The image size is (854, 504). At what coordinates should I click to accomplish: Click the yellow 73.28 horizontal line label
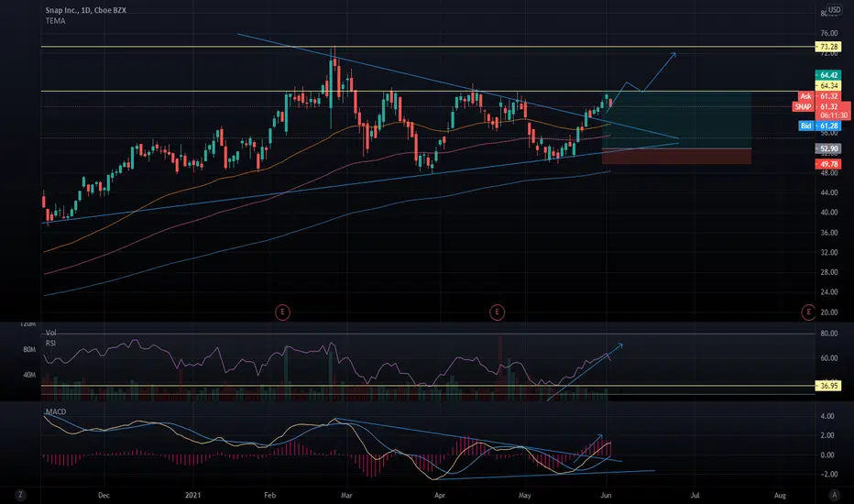827,47
